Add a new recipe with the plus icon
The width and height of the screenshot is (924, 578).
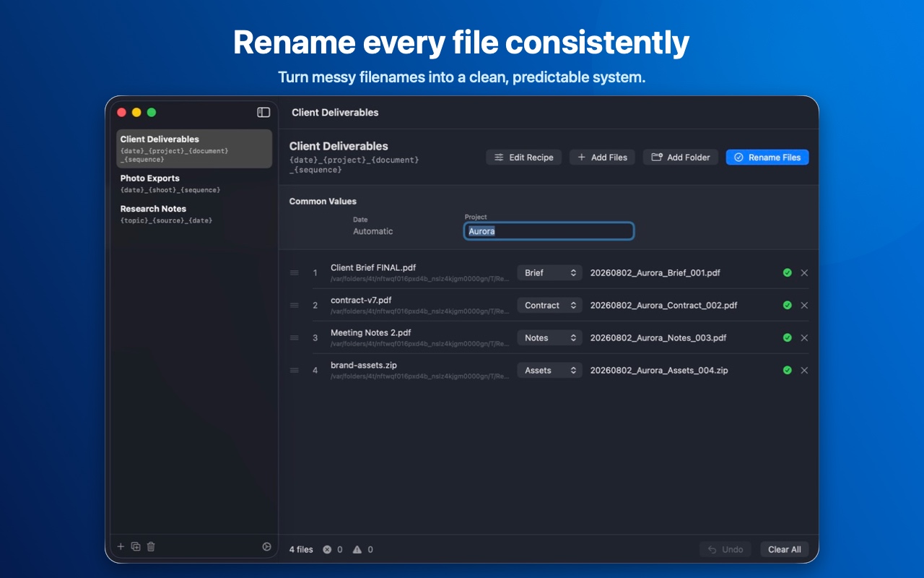point(121,547)
